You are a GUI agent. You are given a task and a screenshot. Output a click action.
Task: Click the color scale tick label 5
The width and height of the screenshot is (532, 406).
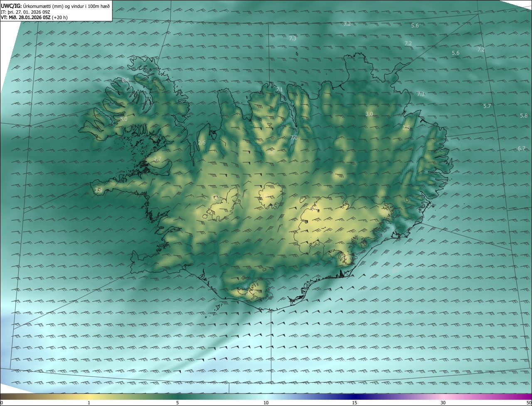[177, 403]
